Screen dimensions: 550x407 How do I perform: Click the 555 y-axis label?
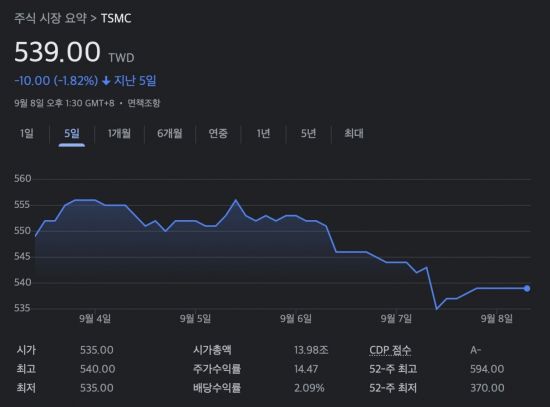[22, 205]
